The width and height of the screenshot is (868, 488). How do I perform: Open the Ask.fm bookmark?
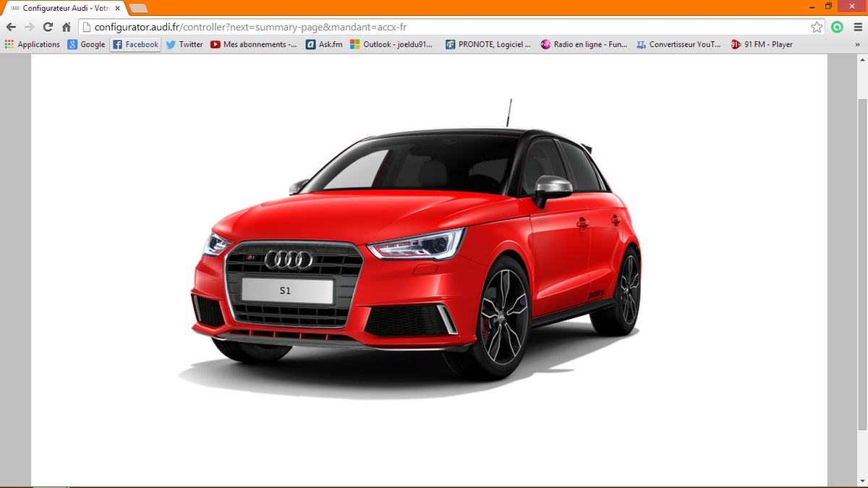(x=324, y=44)
